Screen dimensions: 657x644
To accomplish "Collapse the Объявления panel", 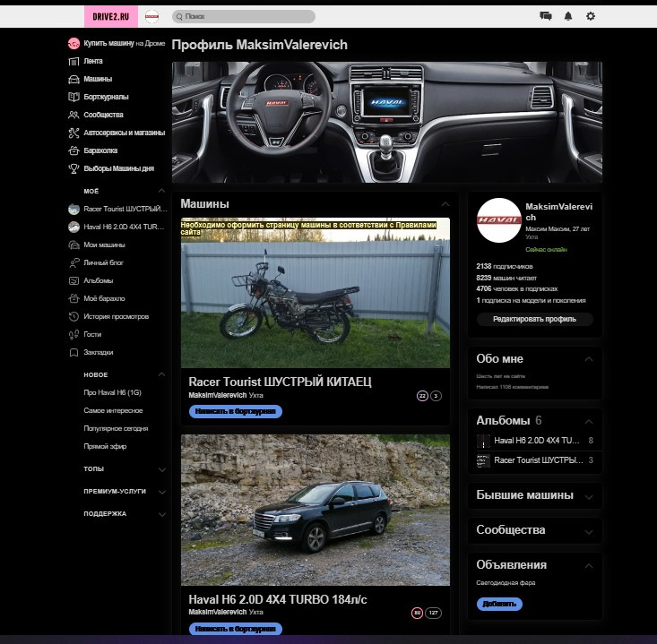I will (x=589, y=566).
